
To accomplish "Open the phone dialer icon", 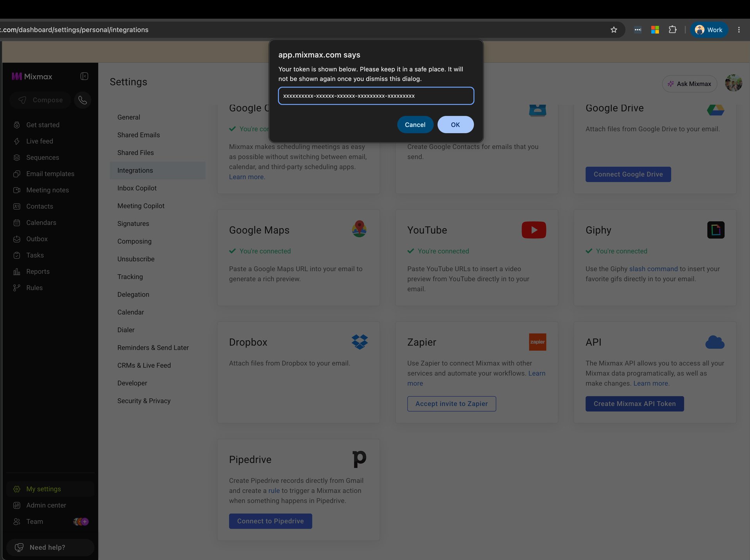I will [x=82, y=100].
